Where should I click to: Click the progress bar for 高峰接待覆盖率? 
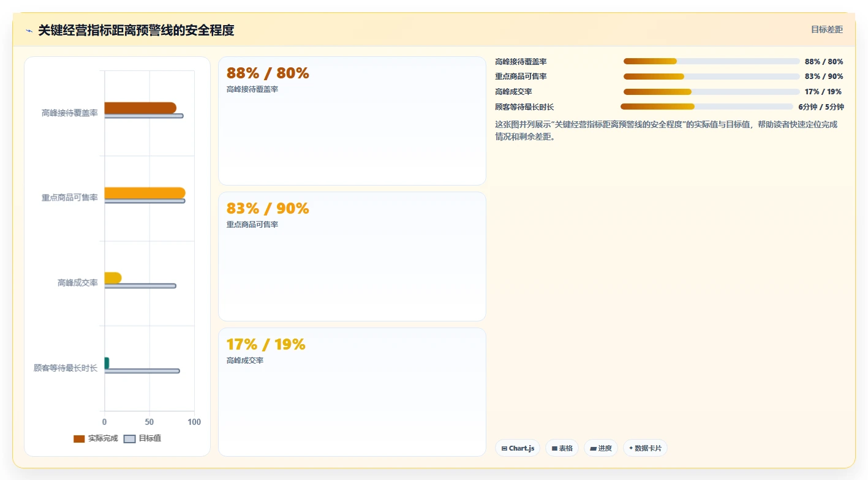712,61
